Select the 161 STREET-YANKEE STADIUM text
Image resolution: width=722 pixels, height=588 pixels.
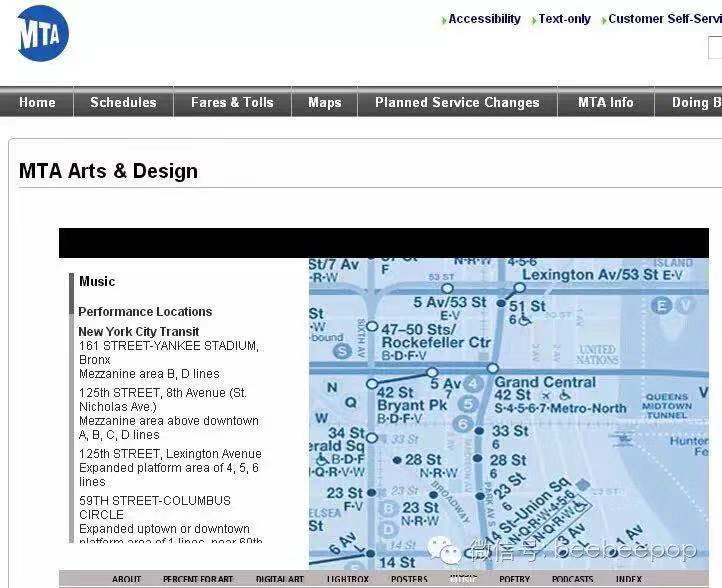[169, 352]
